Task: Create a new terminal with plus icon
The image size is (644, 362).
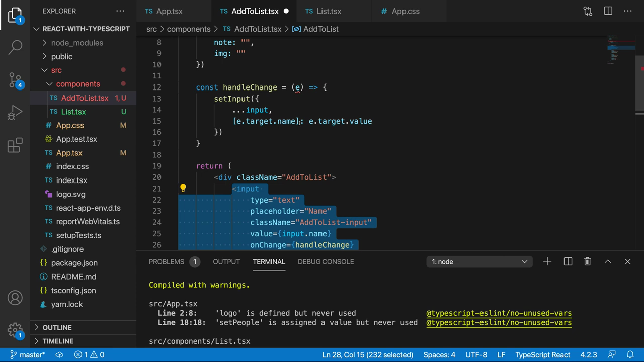Action: pos(547,261)
